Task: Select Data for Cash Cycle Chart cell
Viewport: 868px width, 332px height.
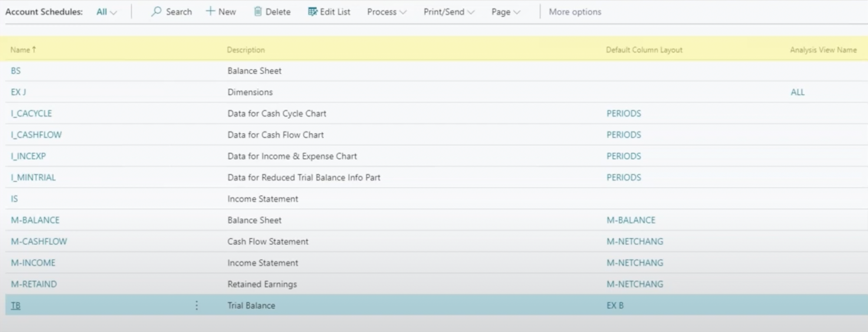Action: coord(277,114)
